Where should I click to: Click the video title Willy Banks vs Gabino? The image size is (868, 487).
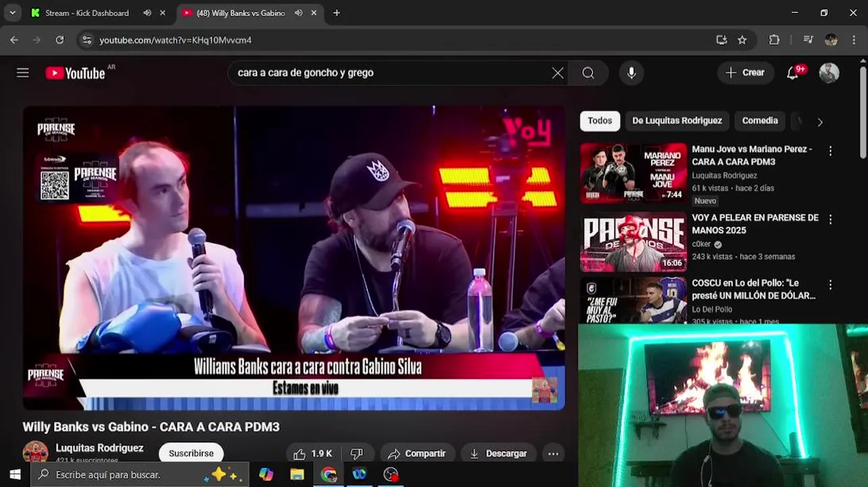(151, 427)
